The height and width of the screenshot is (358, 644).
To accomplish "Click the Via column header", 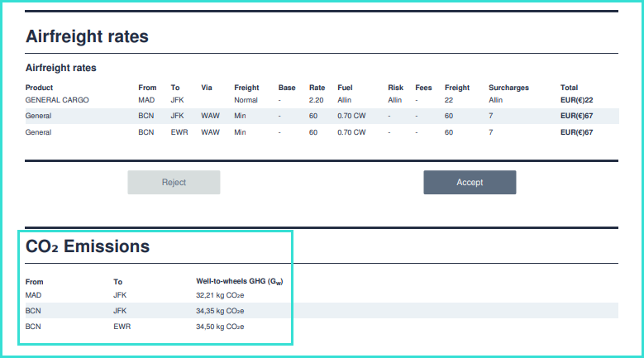I will tap(207, 88).
